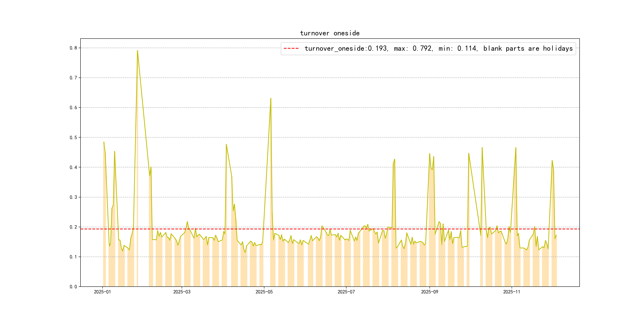This screenshot has height=322, width=644.
Task: Click the 2025-07 x-axis label
Action: [346, 292]
